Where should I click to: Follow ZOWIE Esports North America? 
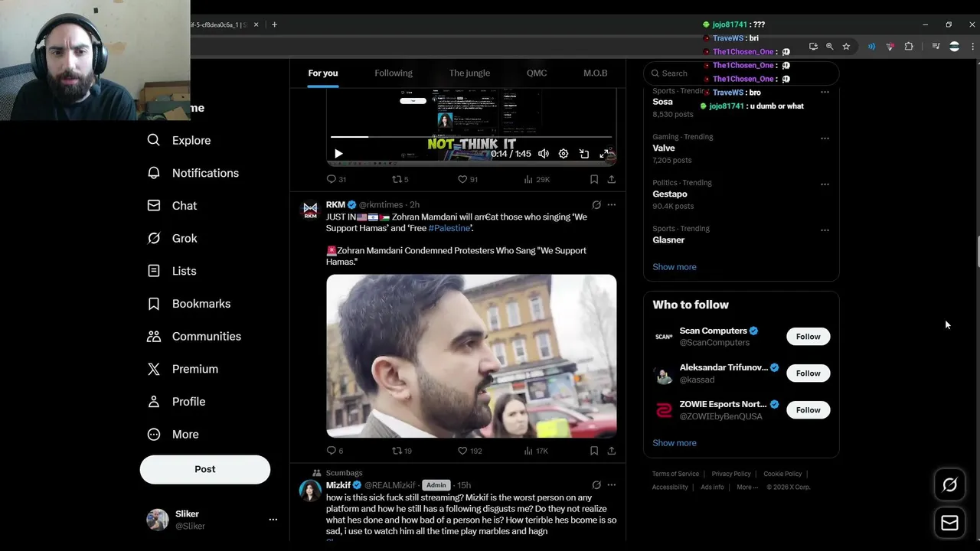click(808, 410)
